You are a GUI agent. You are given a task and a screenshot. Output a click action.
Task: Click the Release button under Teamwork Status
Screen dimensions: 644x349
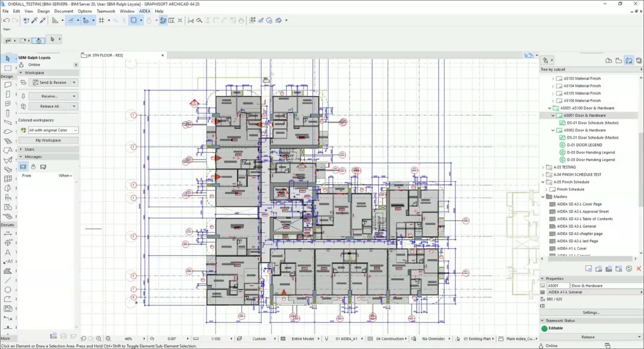(588, 337)
